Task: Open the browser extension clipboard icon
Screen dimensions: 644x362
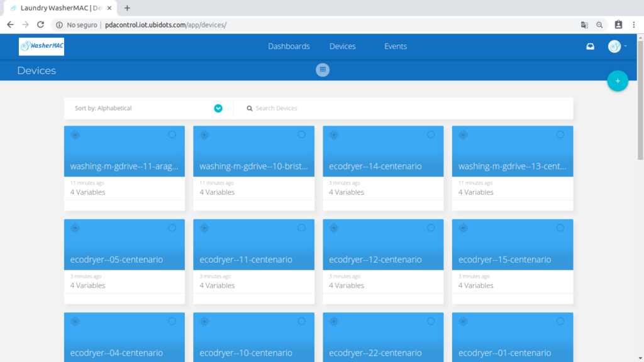Action: tap(619, 25)
